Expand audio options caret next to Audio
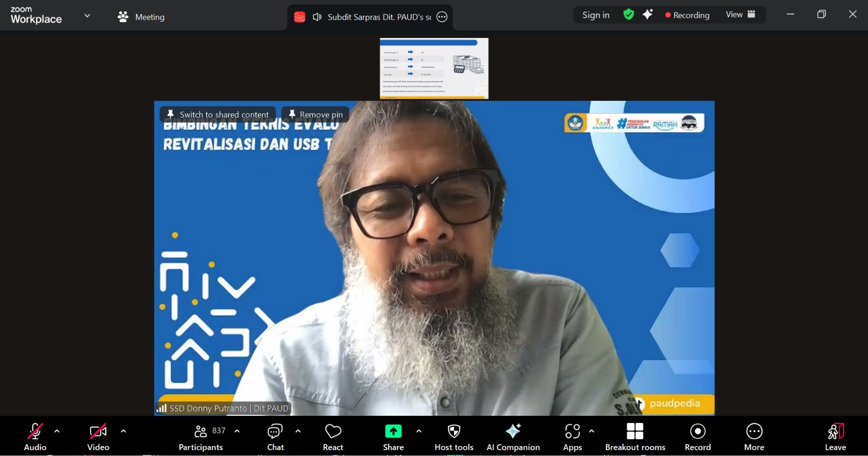 coord(57,432)
